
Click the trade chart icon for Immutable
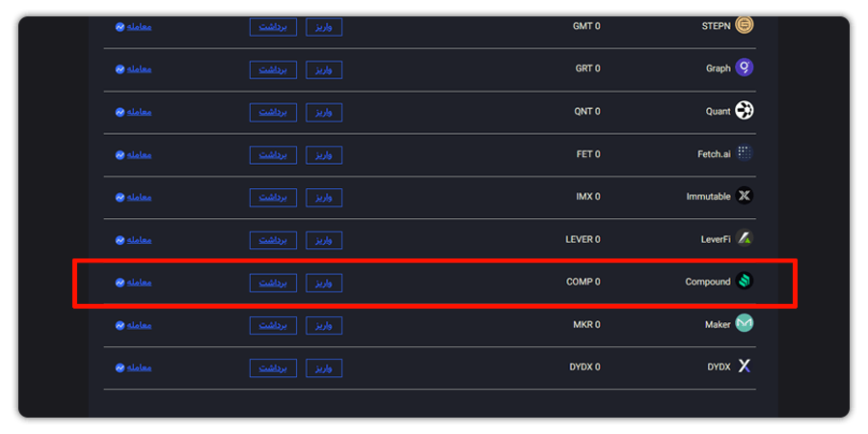120,197
